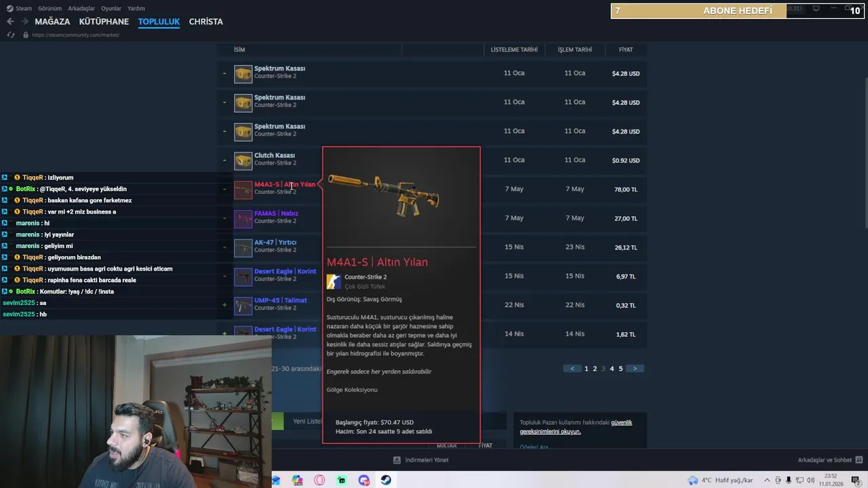Go to the previous history page arrow

(x=572, y=369)
